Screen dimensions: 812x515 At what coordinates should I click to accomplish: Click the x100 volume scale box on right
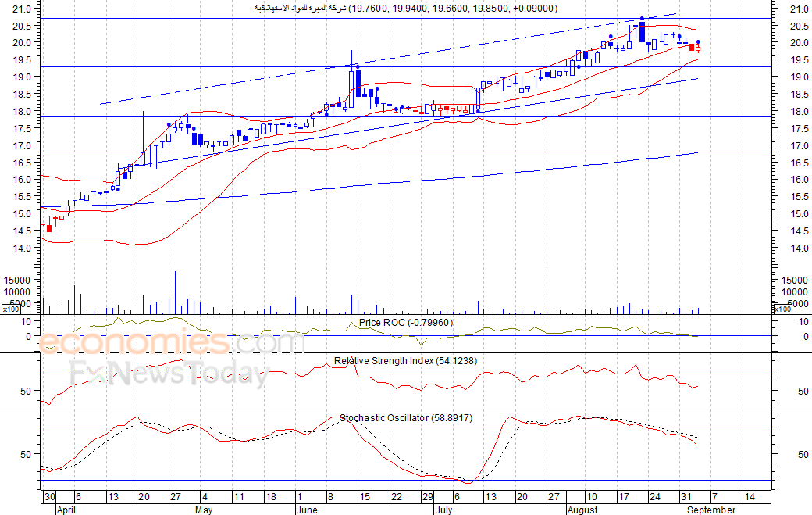click(782, 309)
